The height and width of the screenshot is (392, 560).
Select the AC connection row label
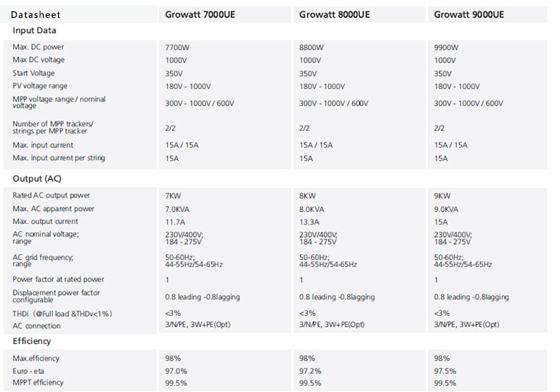pos(37,326)
